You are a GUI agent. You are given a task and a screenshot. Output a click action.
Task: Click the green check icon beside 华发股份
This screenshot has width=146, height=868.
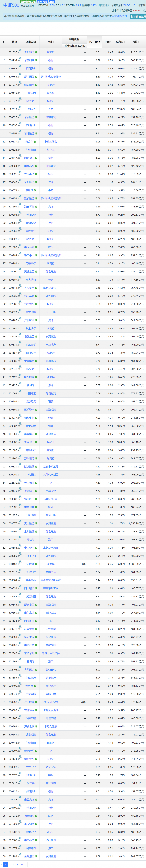(x=36, y=117)
